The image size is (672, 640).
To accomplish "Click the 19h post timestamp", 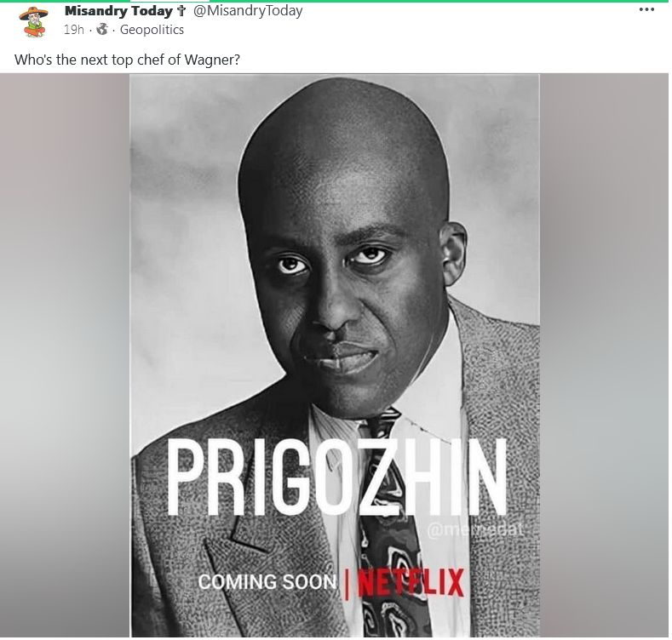I will [x=74, y=30].
